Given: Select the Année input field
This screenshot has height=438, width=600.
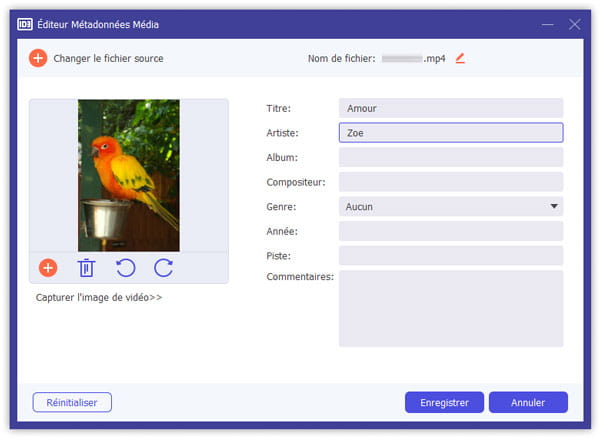Looking at the screenshot, I should pos(450,232).
